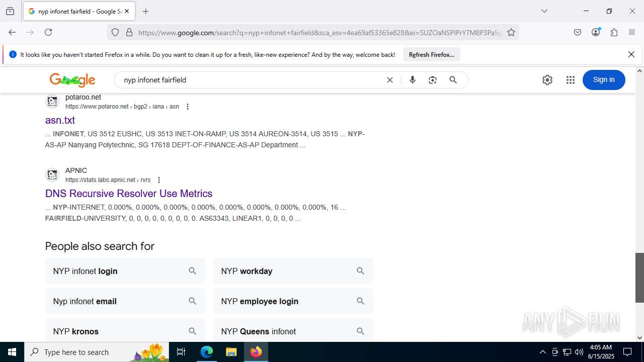Viewport: 644px width, 362px height.
Task: Show hidden system tray icons
Action: point(542,352)
